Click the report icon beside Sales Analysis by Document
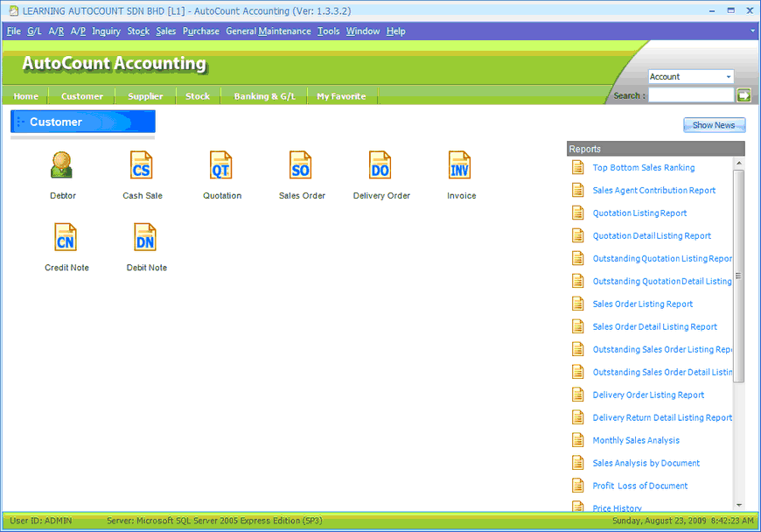 [577, 463]
